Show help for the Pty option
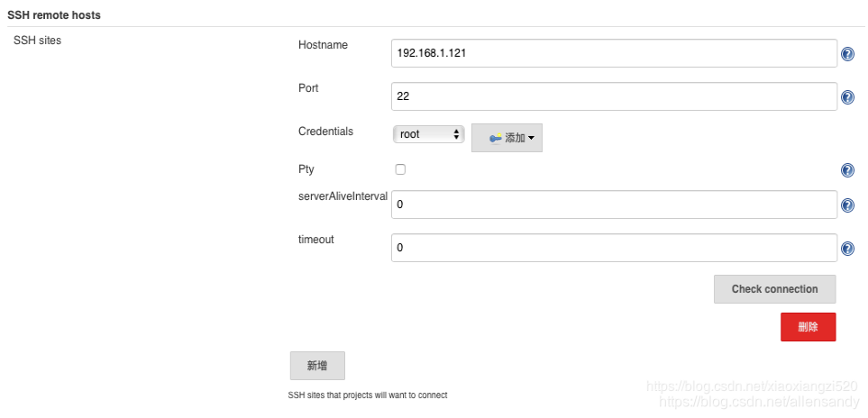The width and height of the screenshot is (868, 418). [847, 169]
